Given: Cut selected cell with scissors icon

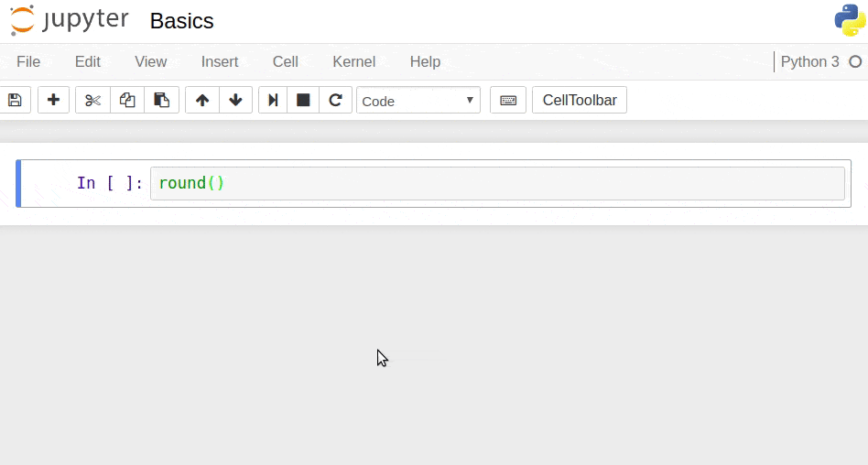Looking at the screenshot, I should 92,100.
